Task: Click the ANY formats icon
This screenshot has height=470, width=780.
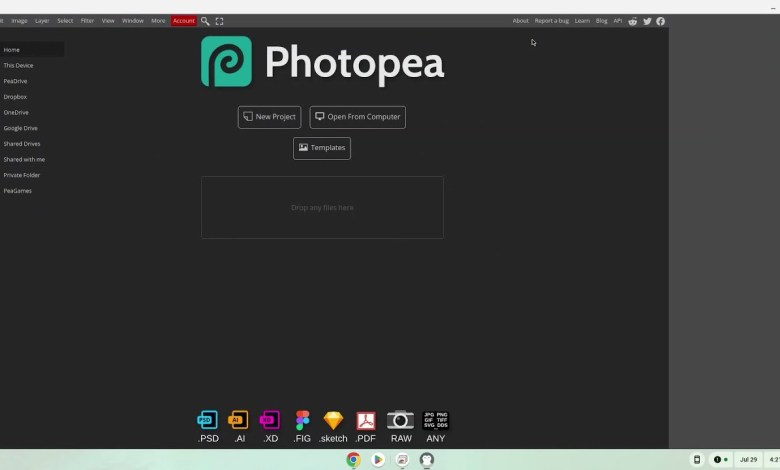Action: coord(435,421)
